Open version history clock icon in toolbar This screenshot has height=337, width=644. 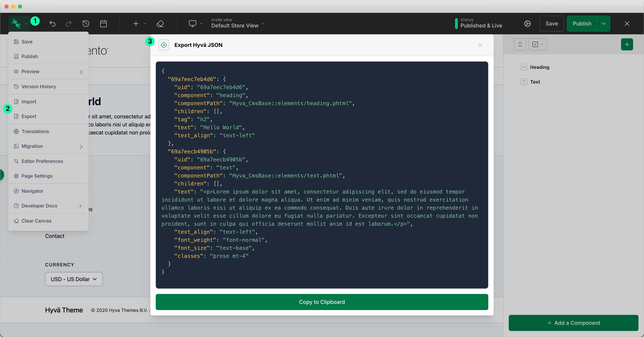coord(86,24)
